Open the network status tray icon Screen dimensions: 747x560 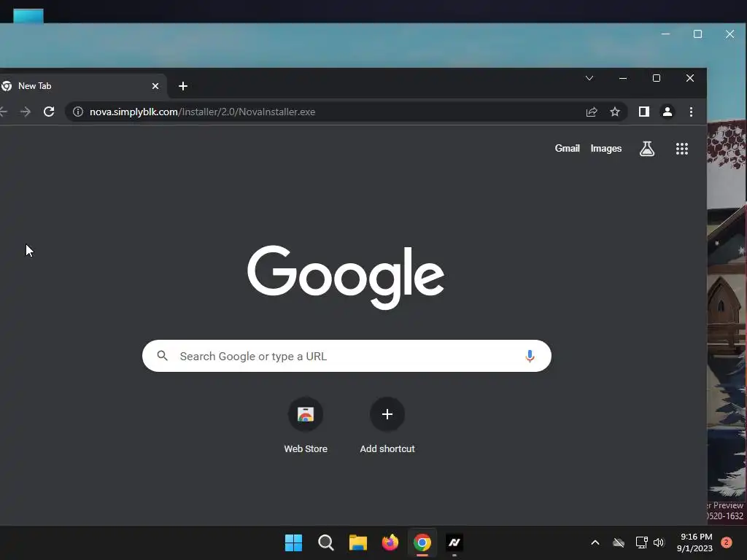[x=642, y=542]
